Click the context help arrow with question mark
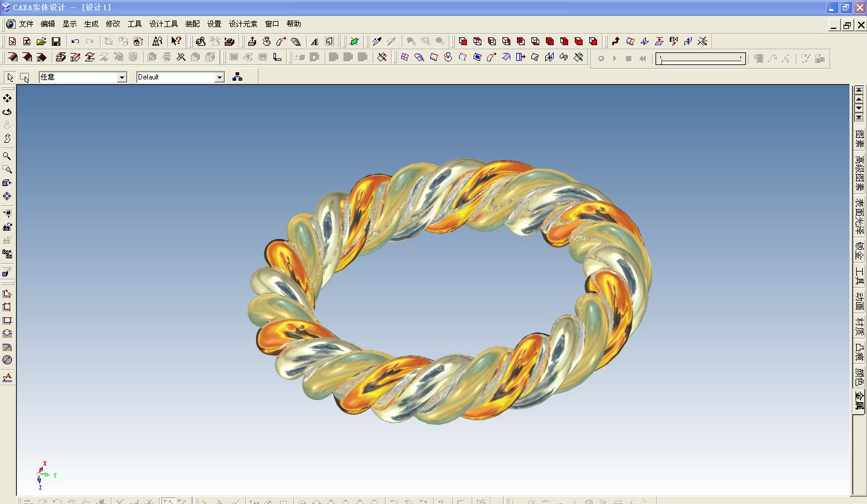The image size is (867, 504). 176,42
